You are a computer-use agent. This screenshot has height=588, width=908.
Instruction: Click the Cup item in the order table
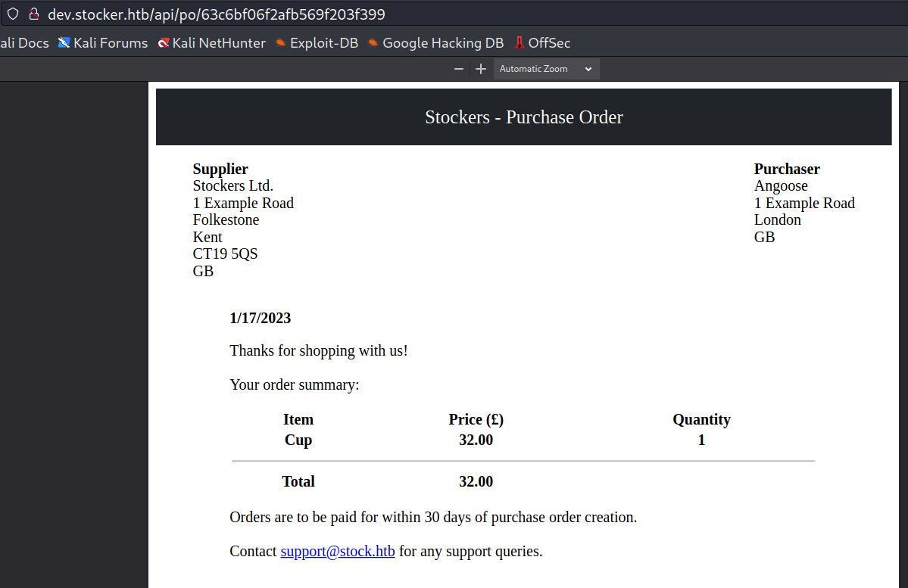[298, 440]
